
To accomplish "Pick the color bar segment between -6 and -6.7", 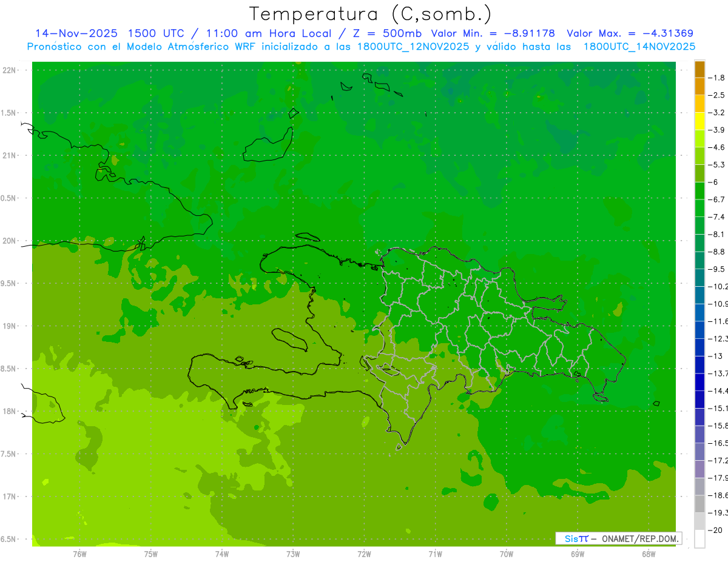I will (x=699, y=190).
